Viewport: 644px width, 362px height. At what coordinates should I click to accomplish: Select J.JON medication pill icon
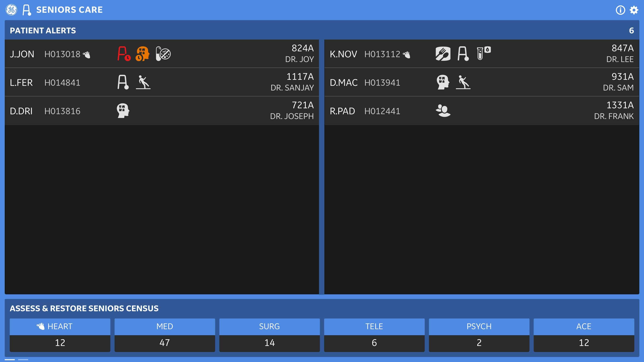[163, 54]
